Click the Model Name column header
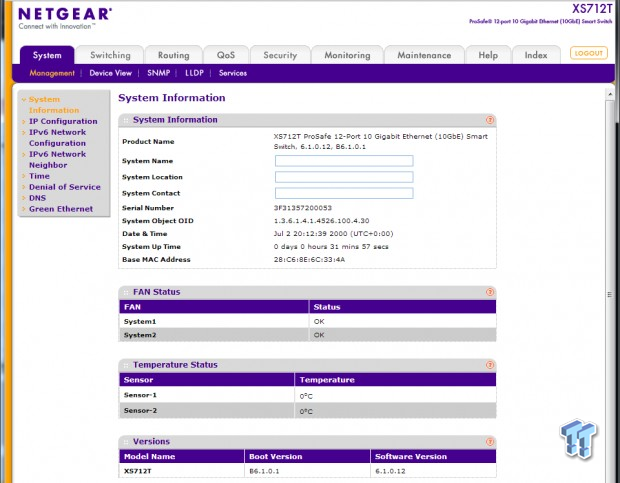Image resolution: width=620 pixels, height=483 pixels. [x=182, y=457]
